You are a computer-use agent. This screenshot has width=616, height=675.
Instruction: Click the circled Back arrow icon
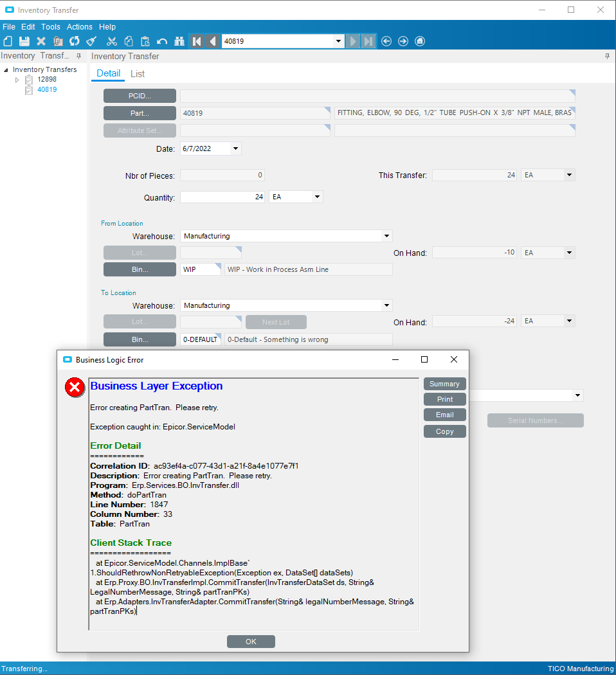pyautogui.click(x=386, y=41)
